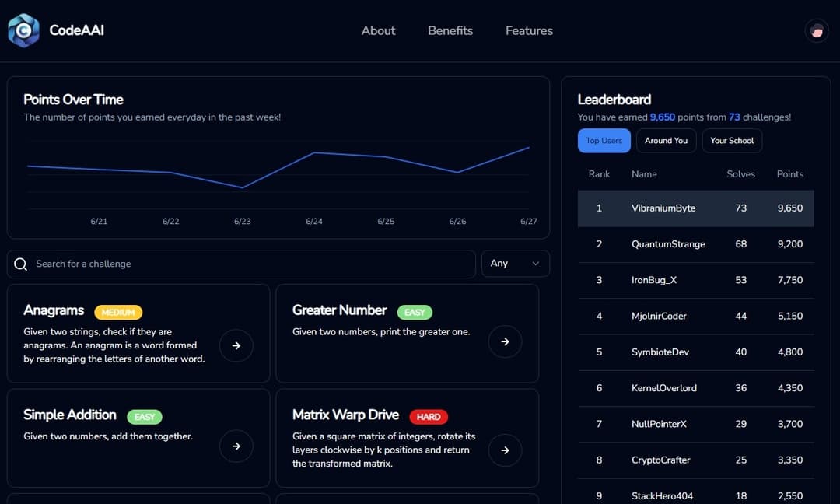The image size is (840, 504).
Task: Select KernelOverlord in the leaderboard
Action: [695, 388]
